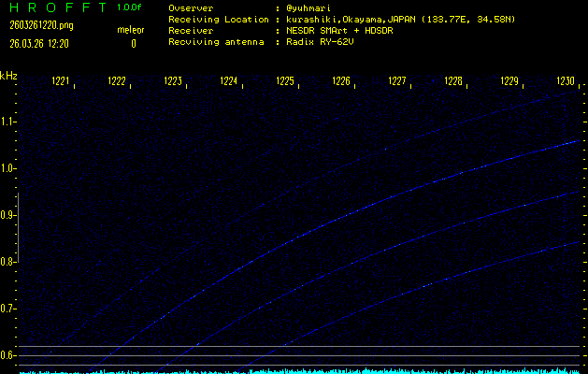Click the cyan signal level strip at bottom
Image resolution: width=588 pixels, height=374 pixels.
pos(299,370)
